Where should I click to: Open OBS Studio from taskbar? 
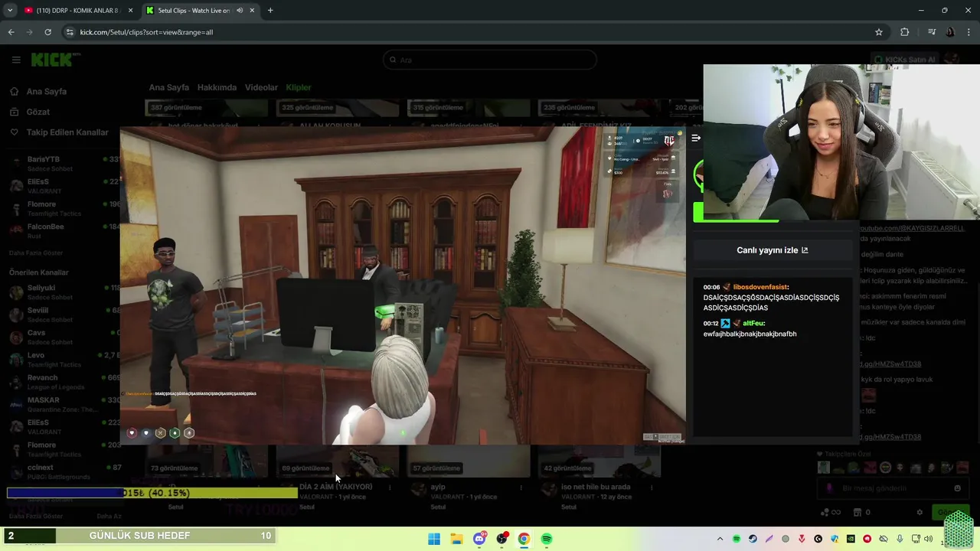501,539
